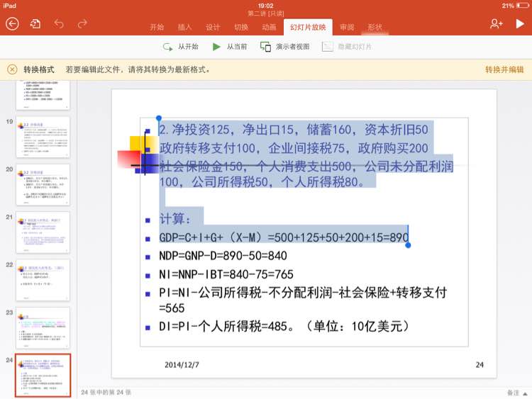The height and width of the screenshot is (399, 532).
Task: Click the GDP=C+I+G+(X-M) line
Action: (x=284, y=237)
